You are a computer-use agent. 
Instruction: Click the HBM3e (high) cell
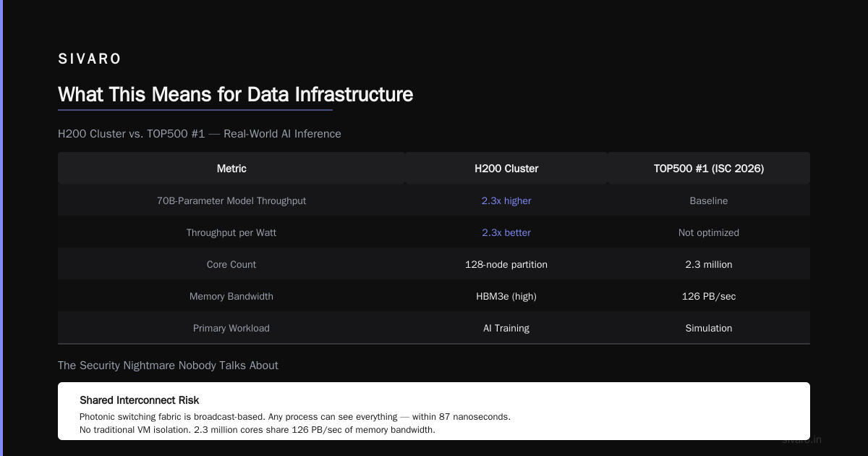coord(506,296)
